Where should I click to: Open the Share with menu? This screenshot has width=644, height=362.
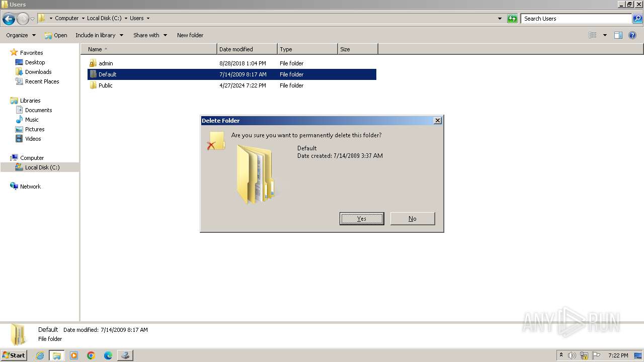coord(150,35)
